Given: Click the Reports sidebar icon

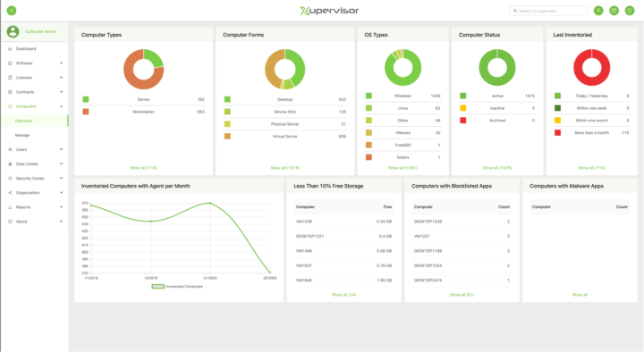Looking at the screenshot, I should [10, 207].
